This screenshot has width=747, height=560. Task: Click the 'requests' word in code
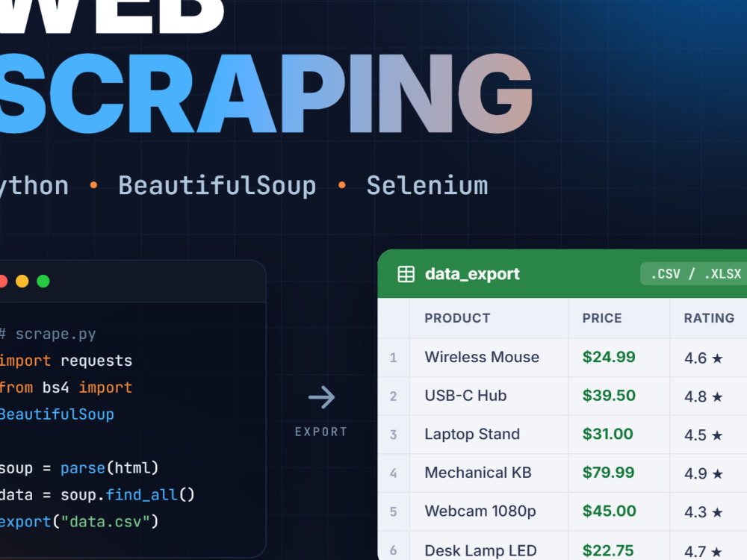coord(96,361)
